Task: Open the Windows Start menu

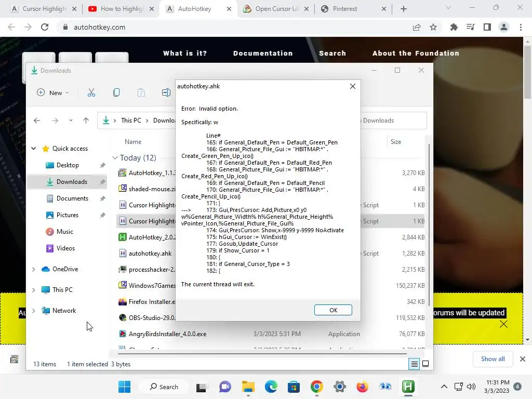Action: click(124, 387)
